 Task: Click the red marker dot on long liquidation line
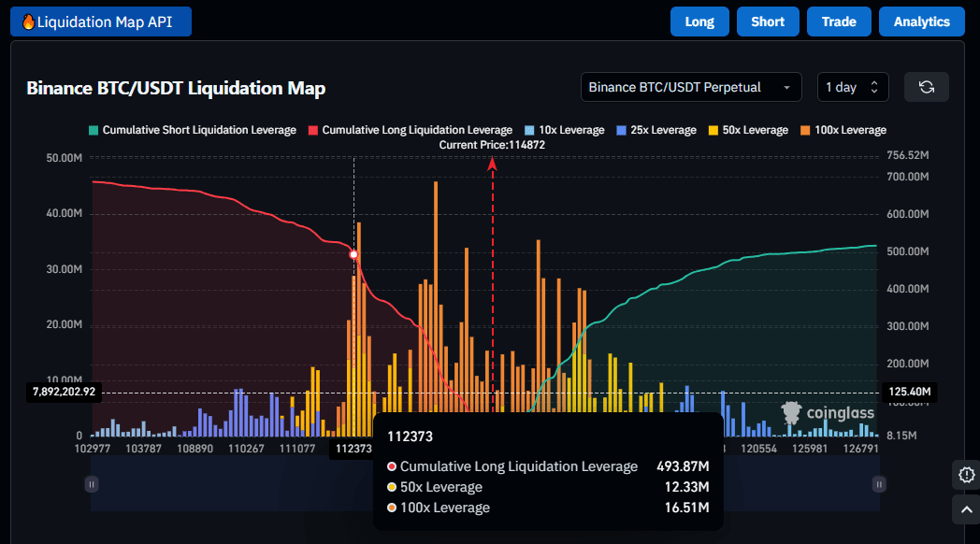pyautogui.click(x=353, y=254)
